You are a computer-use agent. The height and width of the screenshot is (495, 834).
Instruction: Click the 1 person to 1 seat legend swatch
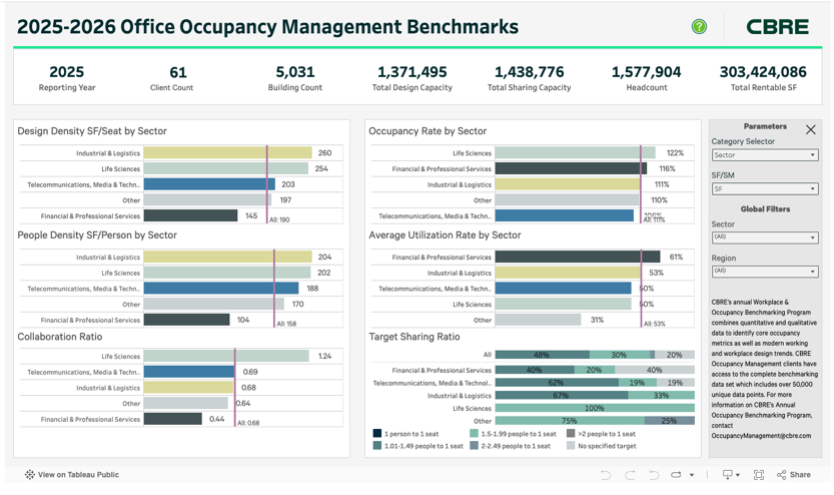point(377,434)
